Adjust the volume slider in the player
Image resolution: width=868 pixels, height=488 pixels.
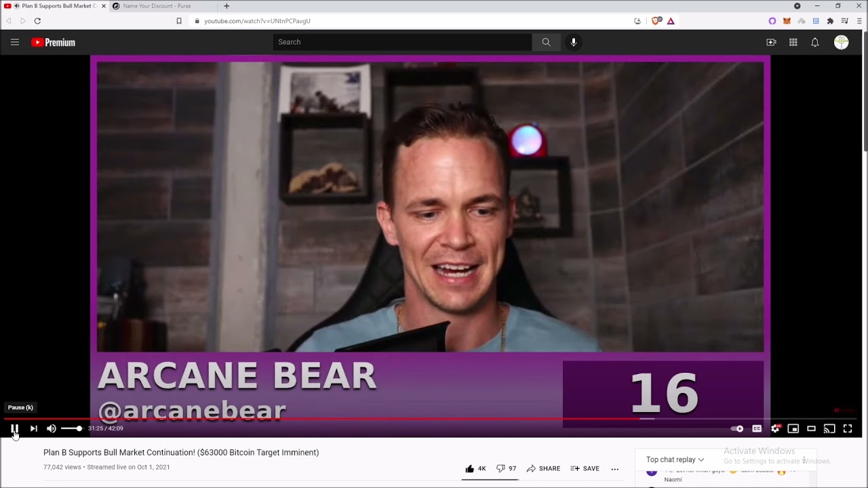[71, 428]
